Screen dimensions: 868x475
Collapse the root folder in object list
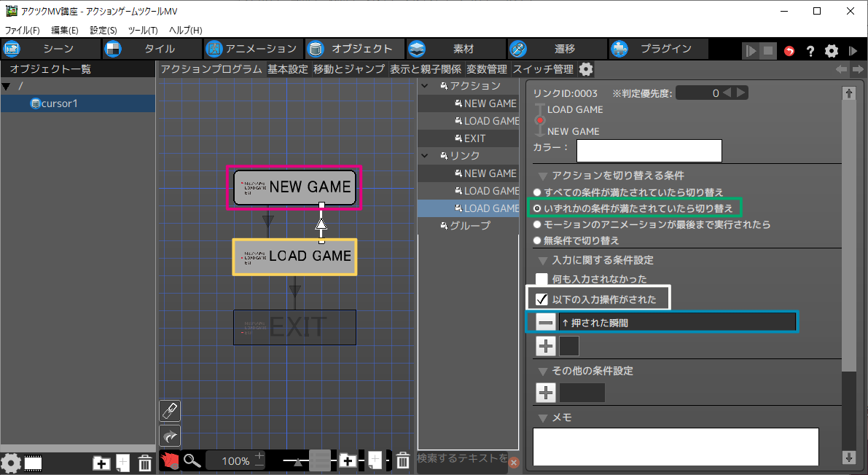pos(7,87)
